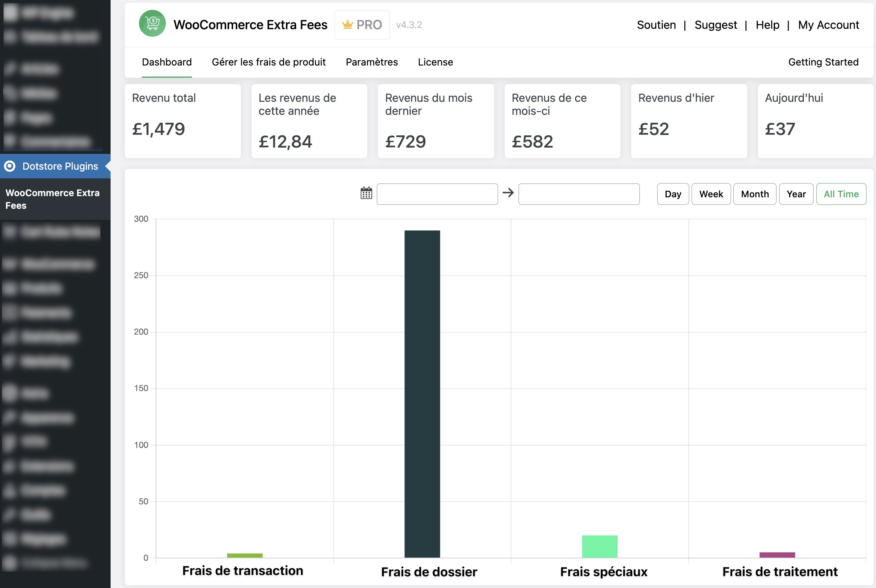876x588 pixels.
Task: Click the start date input field
Action: point(437,194)
